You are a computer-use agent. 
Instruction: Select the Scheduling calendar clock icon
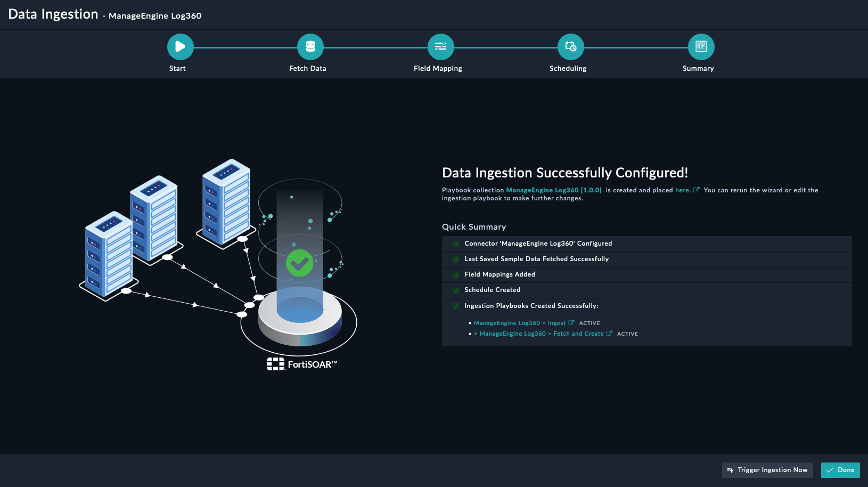tap(570, 47)
